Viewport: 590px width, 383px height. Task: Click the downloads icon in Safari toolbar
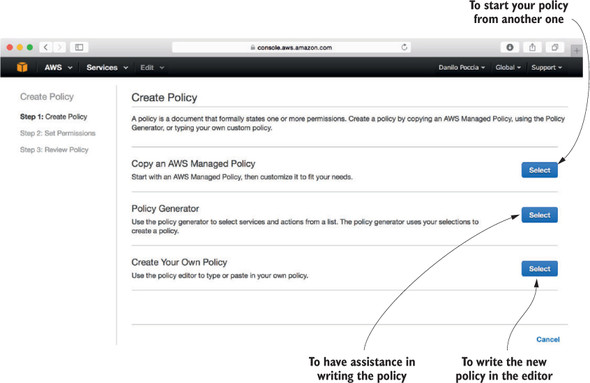(510, 47)
